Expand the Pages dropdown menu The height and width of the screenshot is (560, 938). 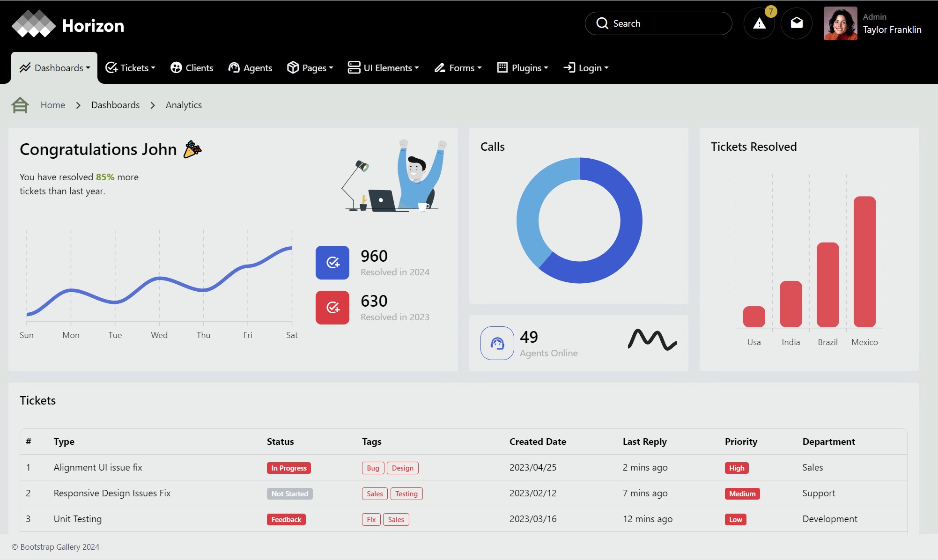[310, 68]
